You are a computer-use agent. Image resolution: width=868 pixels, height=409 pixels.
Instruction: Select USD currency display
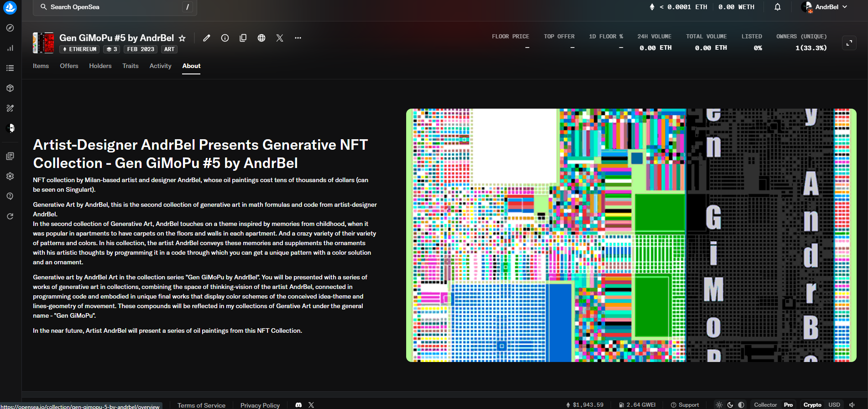(834, 405)
